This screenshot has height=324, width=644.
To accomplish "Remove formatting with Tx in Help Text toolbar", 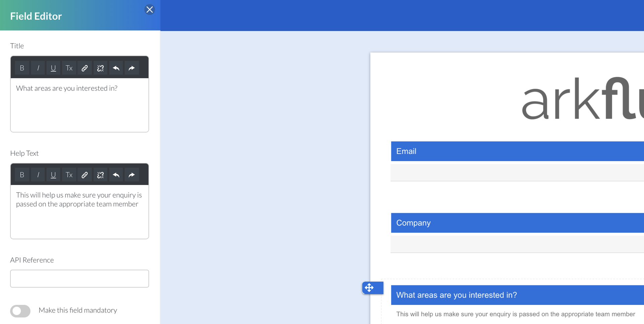I will point(69,174).
